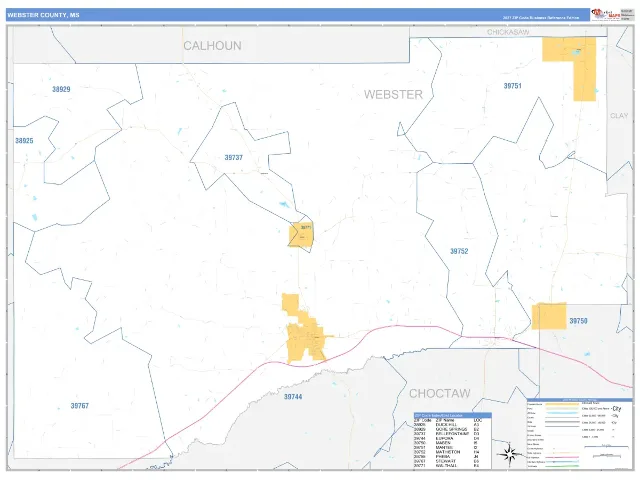
Task: Click the CALHOUN county label
Action: click(212, 46)
